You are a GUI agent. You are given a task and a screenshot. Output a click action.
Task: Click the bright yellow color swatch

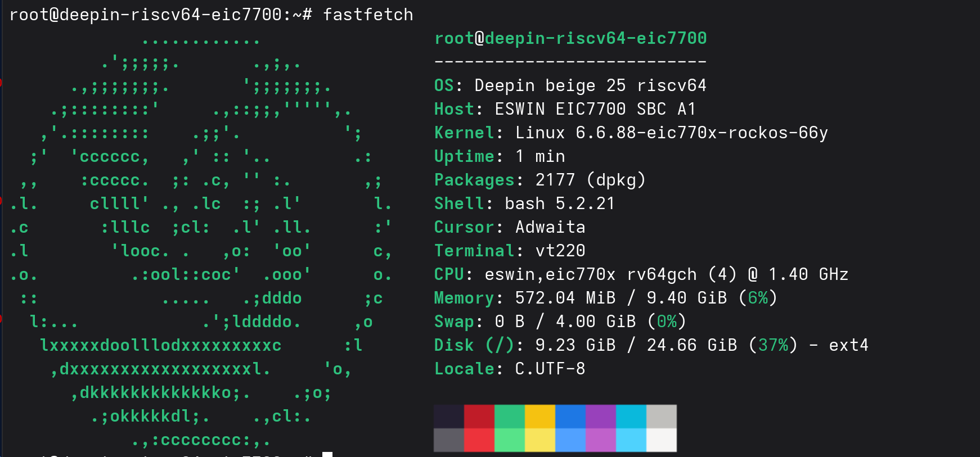pyautogui.click(x=540, y=440)
